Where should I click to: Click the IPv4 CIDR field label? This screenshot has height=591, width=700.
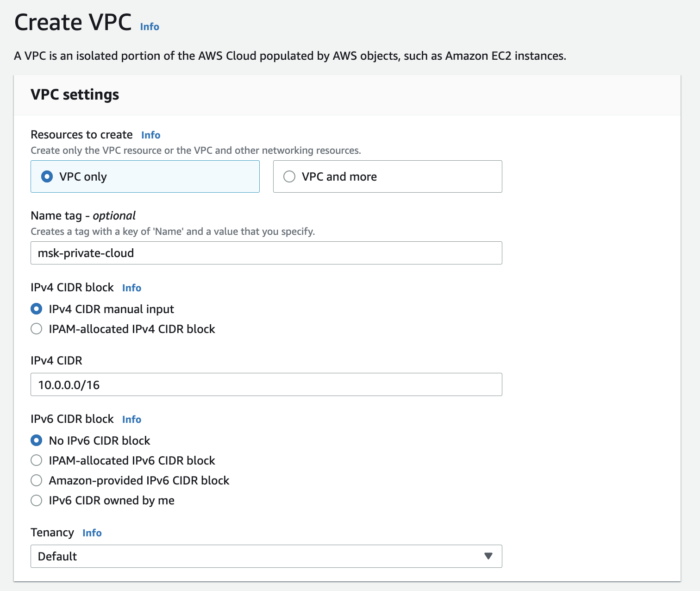point(56,361)
